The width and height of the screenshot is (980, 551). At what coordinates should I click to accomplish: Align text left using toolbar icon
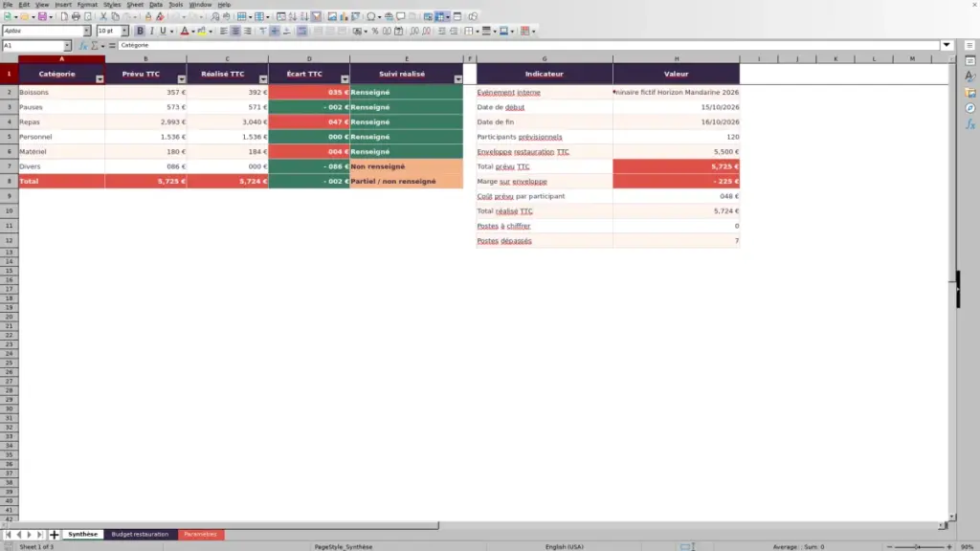click(224, 32)
